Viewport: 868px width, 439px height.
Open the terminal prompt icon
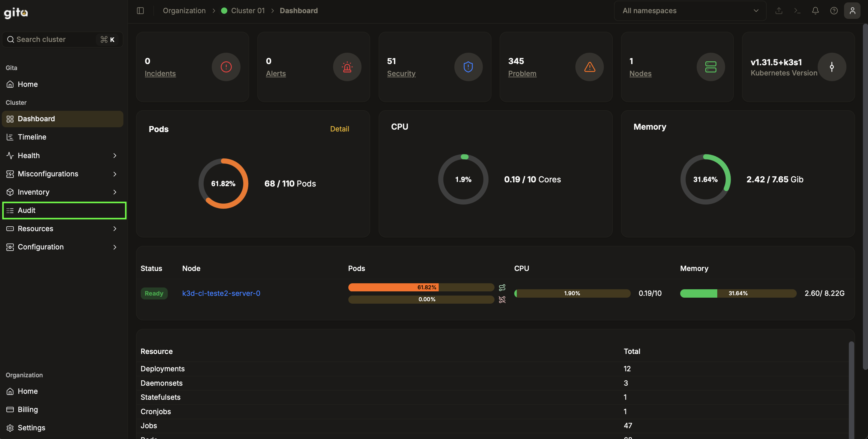point(797,11)
